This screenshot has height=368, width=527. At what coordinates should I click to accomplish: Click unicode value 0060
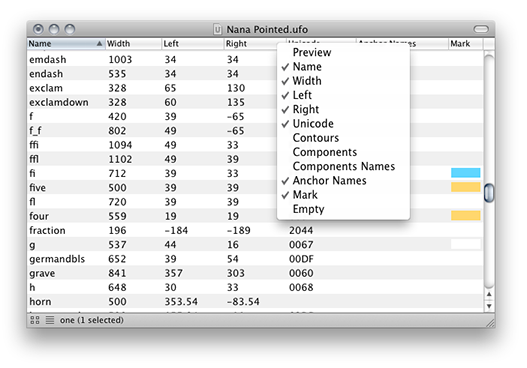301,273
